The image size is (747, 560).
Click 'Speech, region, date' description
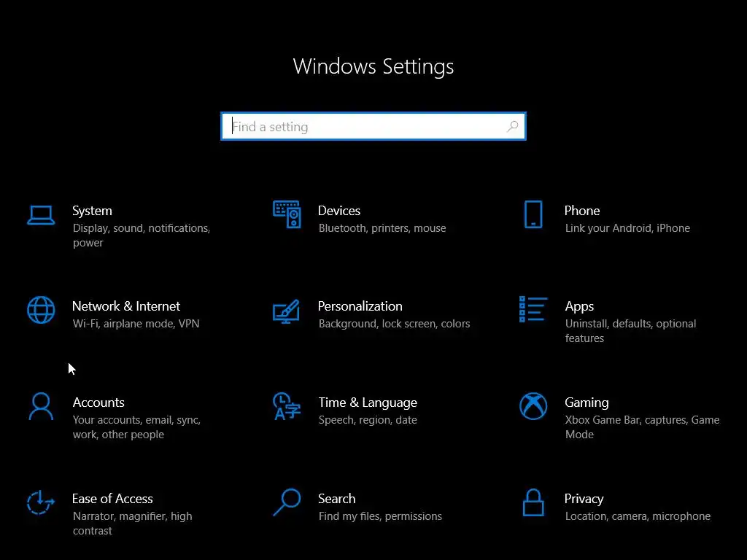pyautogui.click(x=368, y=421)
